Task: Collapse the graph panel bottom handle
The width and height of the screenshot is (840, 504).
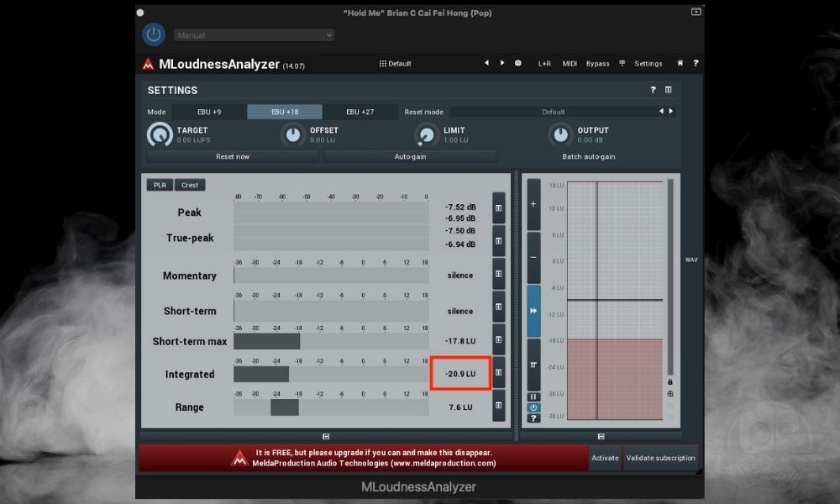Action: coord(601,437)
